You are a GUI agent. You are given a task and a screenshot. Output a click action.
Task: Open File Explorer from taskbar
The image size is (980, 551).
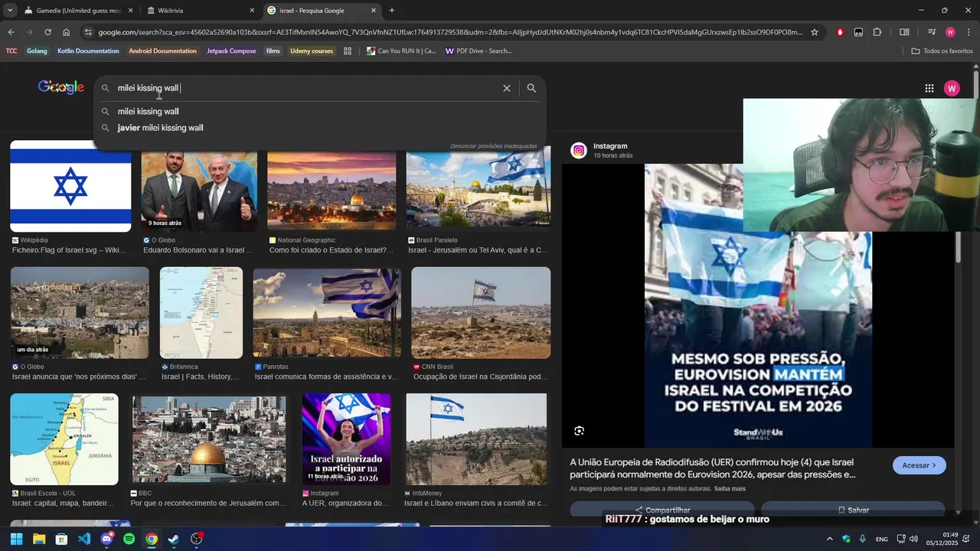point(39,539)
